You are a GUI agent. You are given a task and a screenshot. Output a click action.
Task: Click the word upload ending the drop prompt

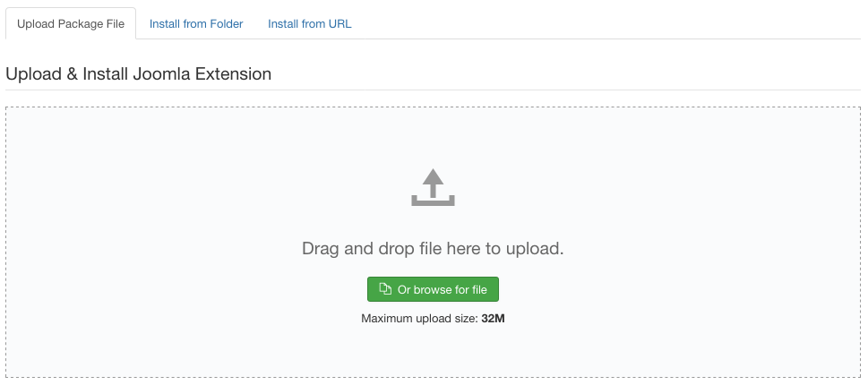(536, 248)
